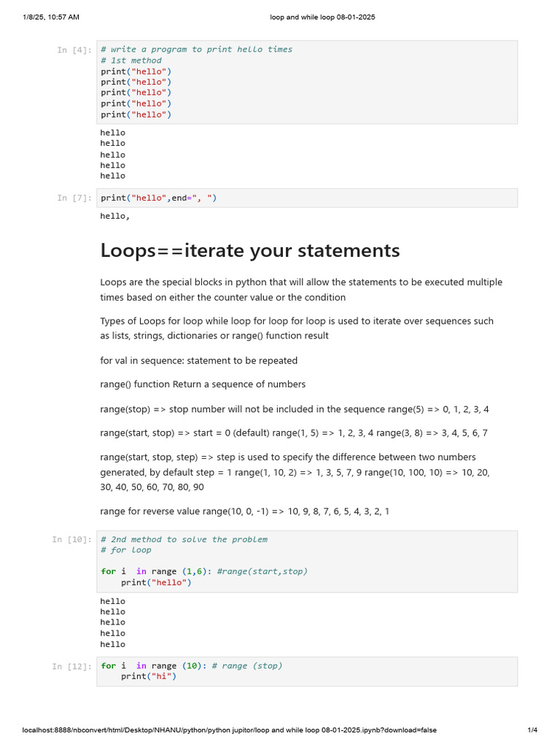Open the localhost:8888 URL in the footer
The height and width of the screenshot is (747, 560).
pos(230,730)
